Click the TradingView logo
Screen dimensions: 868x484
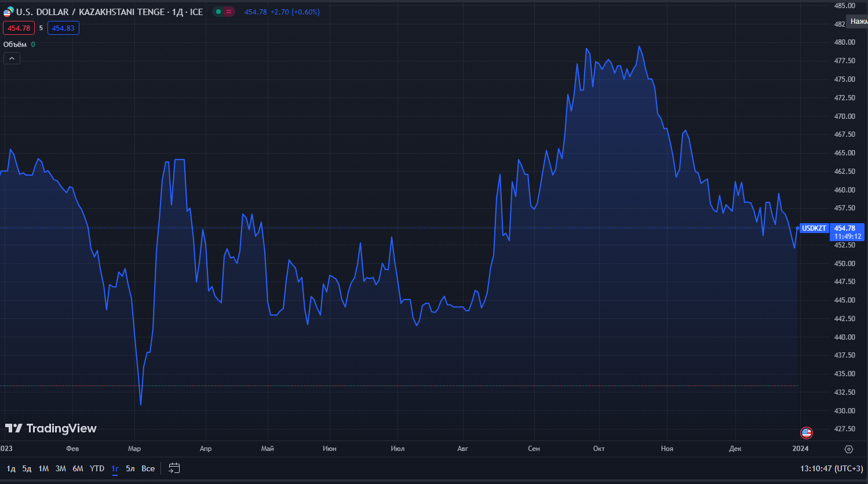pos(51,428)
